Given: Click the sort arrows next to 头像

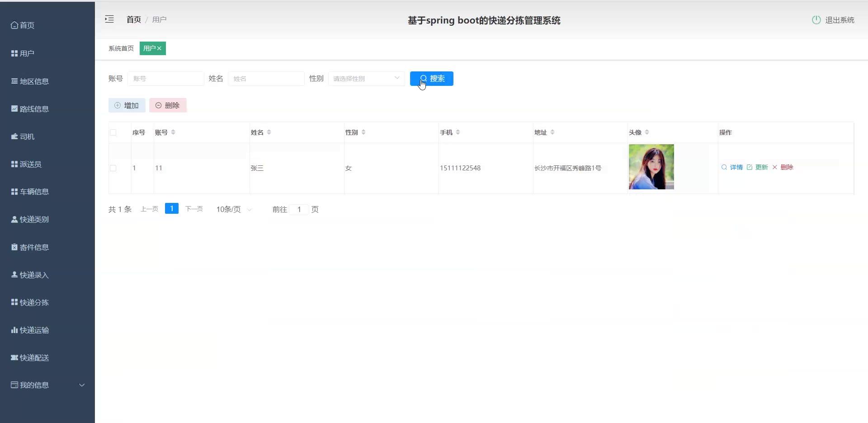Looking at the screenshot, I should [647, 132].
